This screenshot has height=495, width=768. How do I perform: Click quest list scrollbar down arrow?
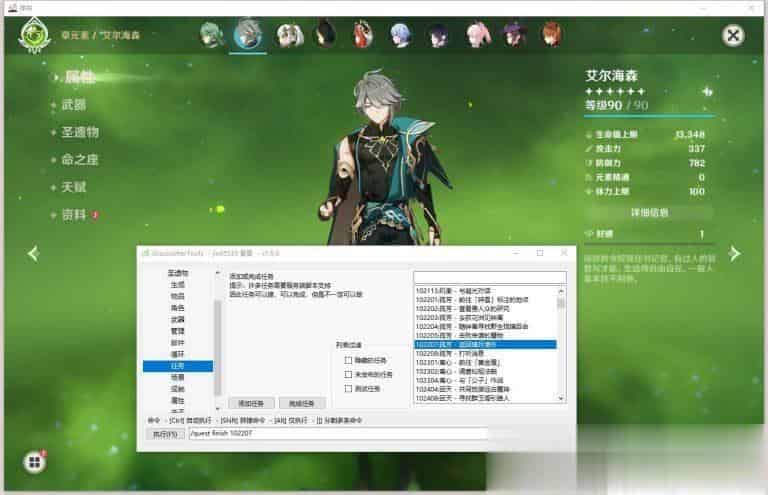[x=561, y=399]
